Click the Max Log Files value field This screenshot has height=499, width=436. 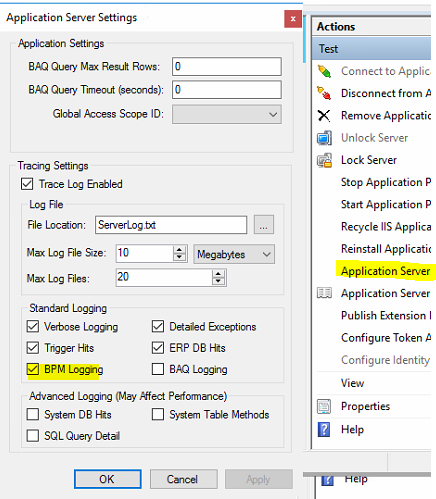(164, 278)
